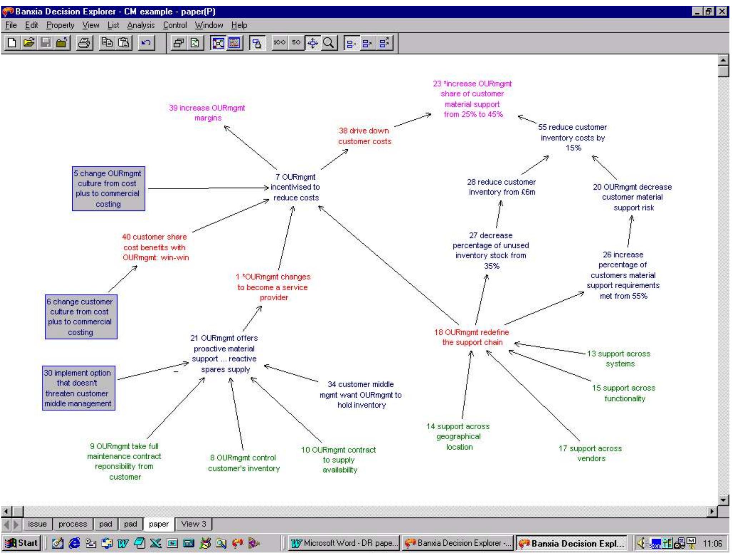Image resolution: width=733 pixels, height=560 pixels.
Task: Click the vertical scrollbar up arrow
Action: [723, 60]
